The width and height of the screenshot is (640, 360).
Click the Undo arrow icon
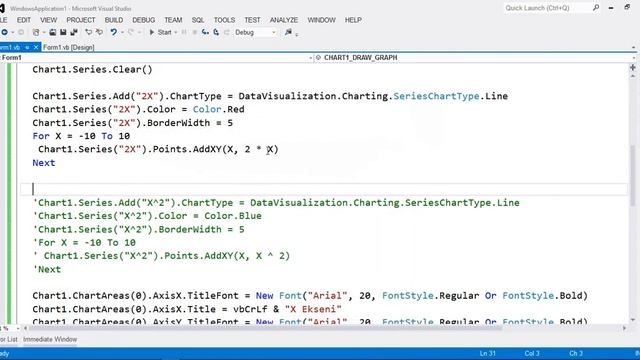(x=113, y=32)
